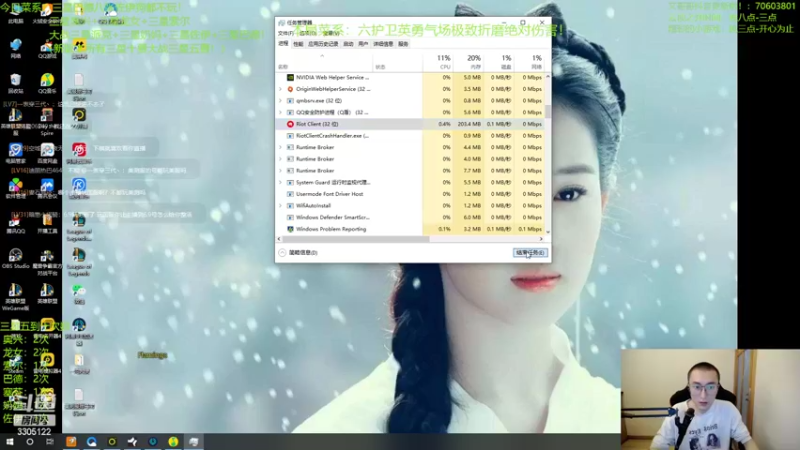Expand the OriginWebHelperService process group
The width and height of the screenshot is (800, 450).
pos(280,89)
